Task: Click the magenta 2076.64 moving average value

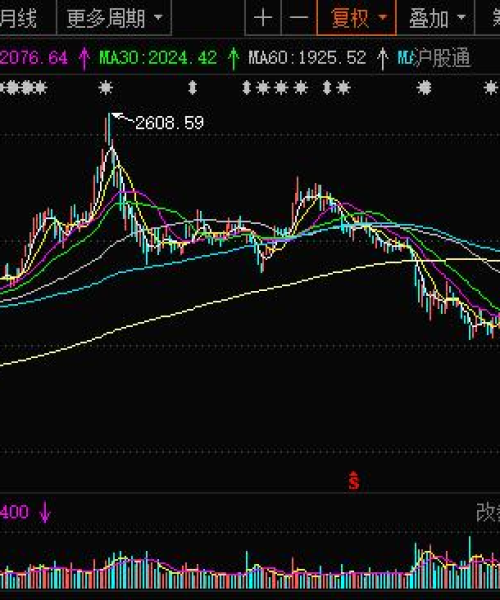Action: click(34, 59)
